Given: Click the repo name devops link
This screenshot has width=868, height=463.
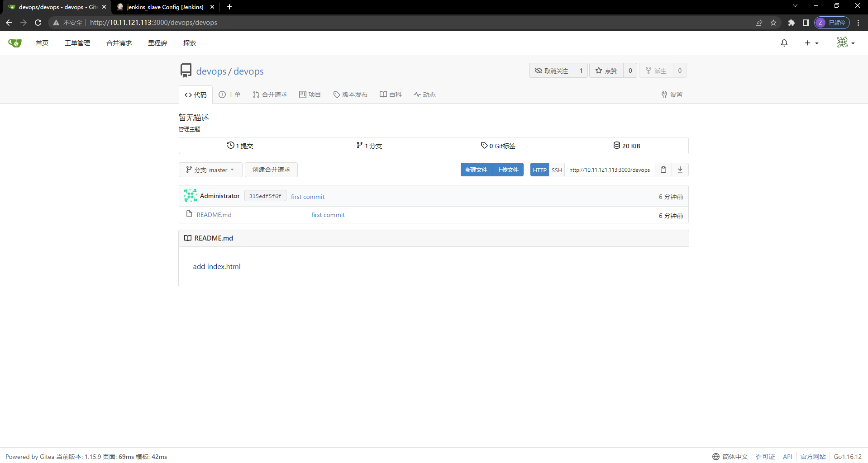Looking at the screenshot, I should click(248, 71).
